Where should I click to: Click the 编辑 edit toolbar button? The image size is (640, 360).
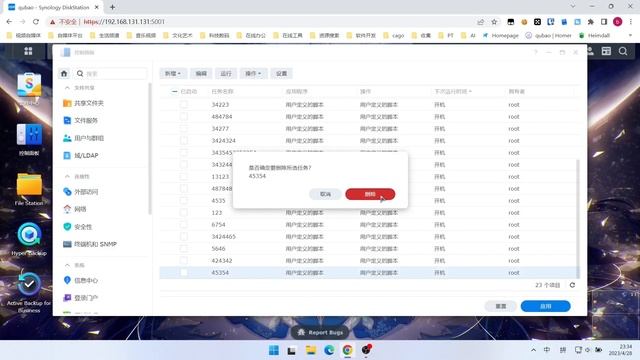click(x=201, y=73)
